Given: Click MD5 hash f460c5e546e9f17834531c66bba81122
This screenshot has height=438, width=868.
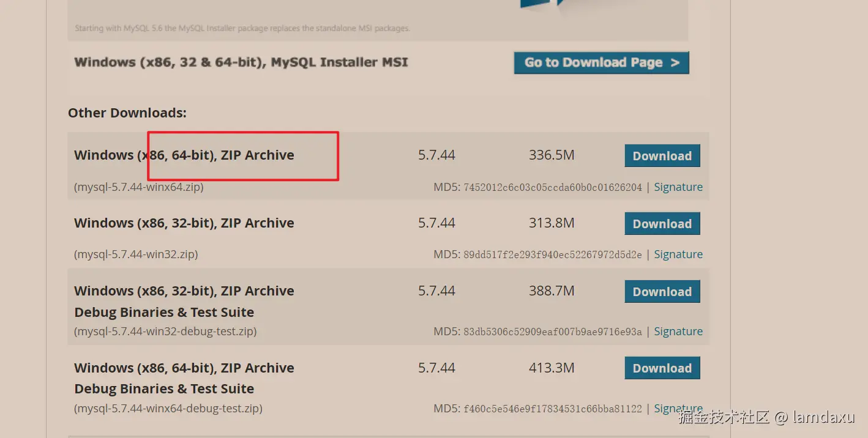Looking at the screenshot, I should point(553,408).
